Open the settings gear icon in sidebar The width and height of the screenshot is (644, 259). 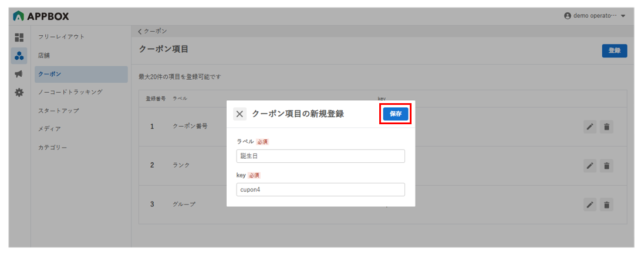(x=19, y=93)
